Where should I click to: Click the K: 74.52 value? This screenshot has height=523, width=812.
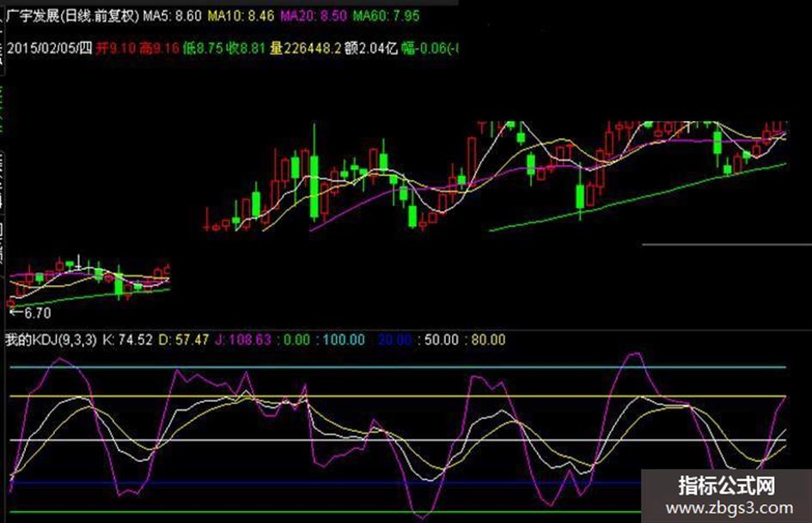(127, 340)
